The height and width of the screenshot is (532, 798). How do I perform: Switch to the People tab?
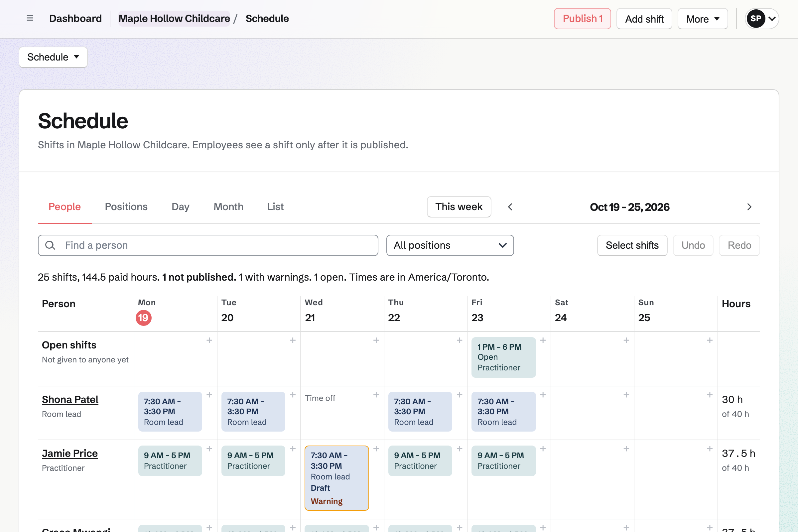[x=65, y=206]
